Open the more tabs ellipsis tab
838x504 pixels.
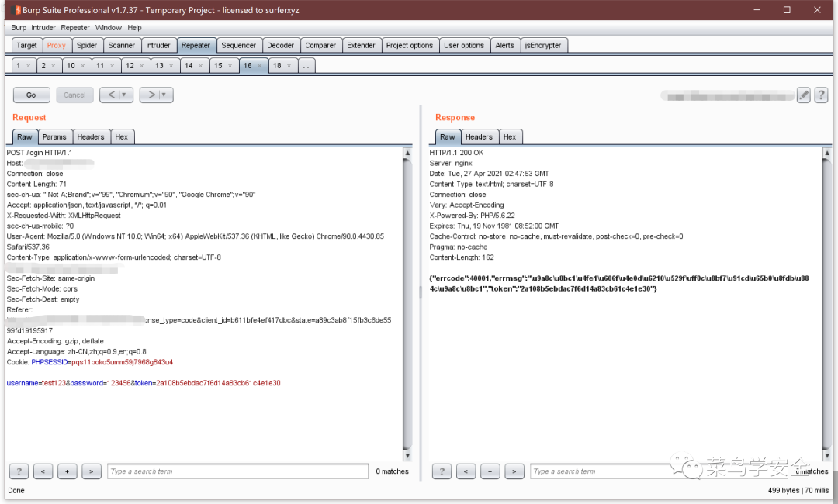[306, 66]
